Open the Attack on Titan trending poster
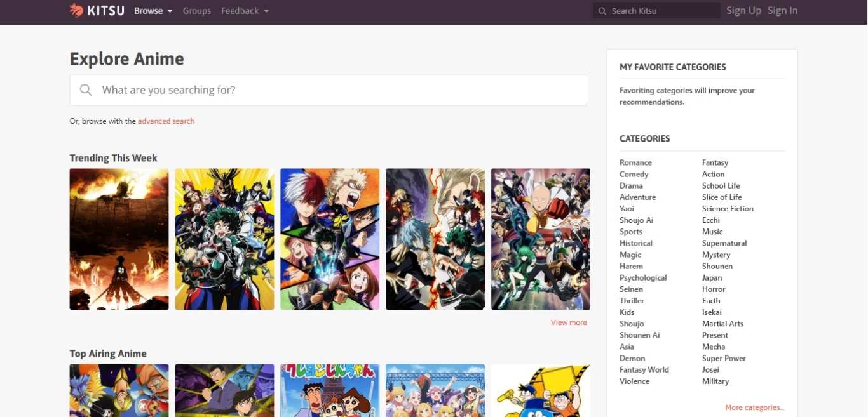The width and height of the screenshot is (868, 417). click(119, 239)
